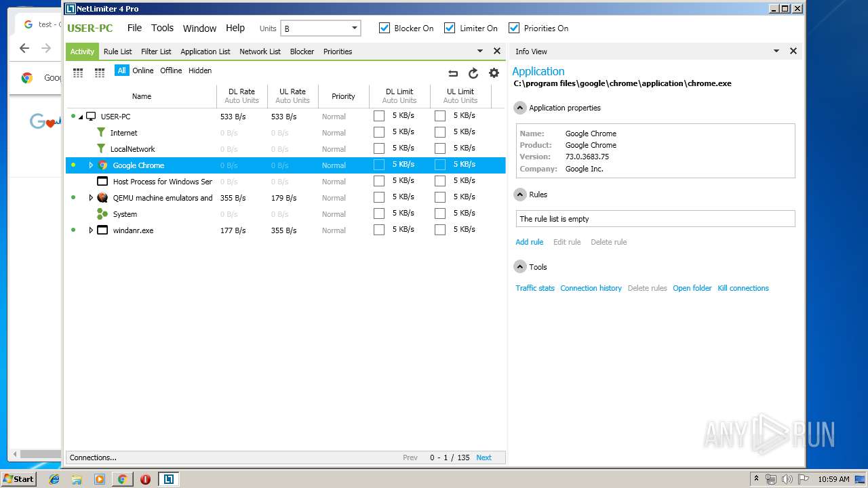
Task: Expand the Google Chrome tree node
Action: [x=91, y=165]
